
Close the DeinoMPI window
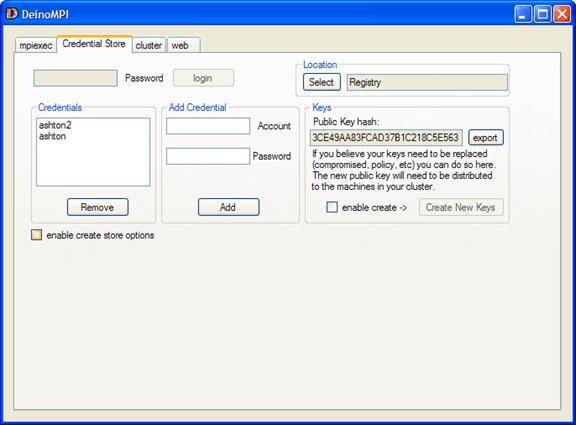(x=562, y=14)
